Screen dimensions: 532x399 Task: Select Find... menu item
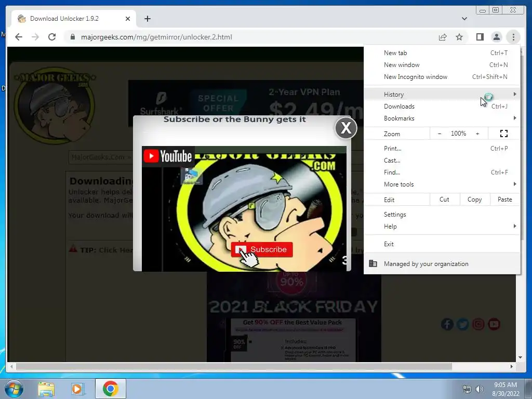click(x=442, y=172)
